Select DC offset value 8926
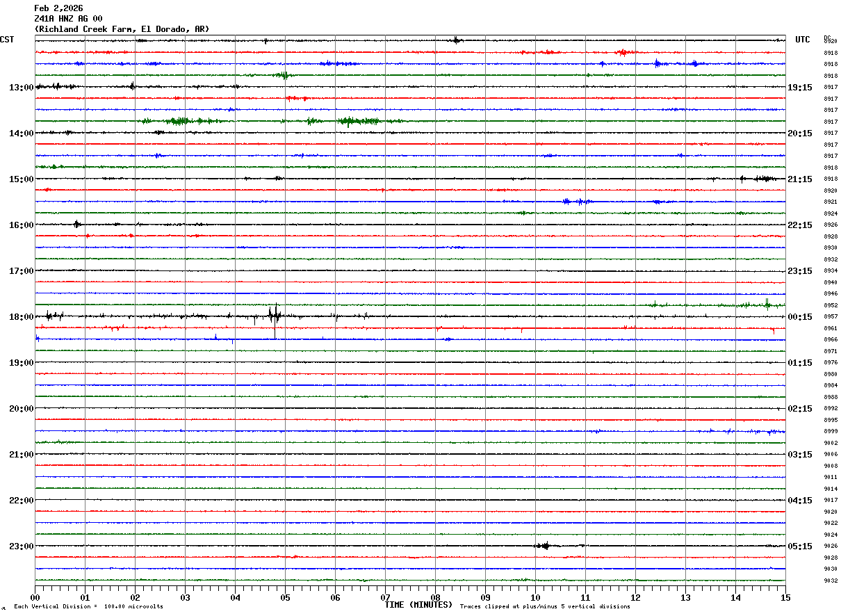This screenshot has height=616, width=841. pyautogui.click(x=831, y=225)
